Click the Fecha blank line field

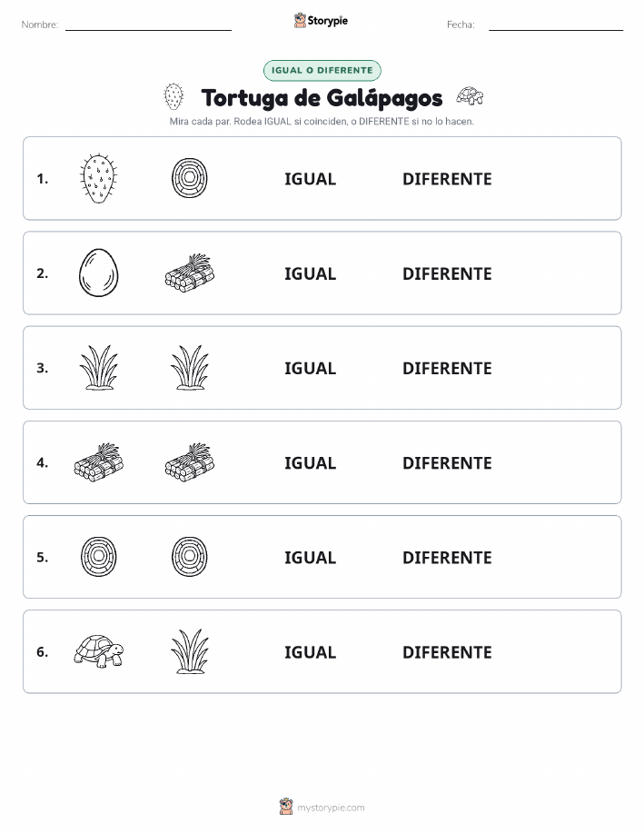[x=556, y=25]
